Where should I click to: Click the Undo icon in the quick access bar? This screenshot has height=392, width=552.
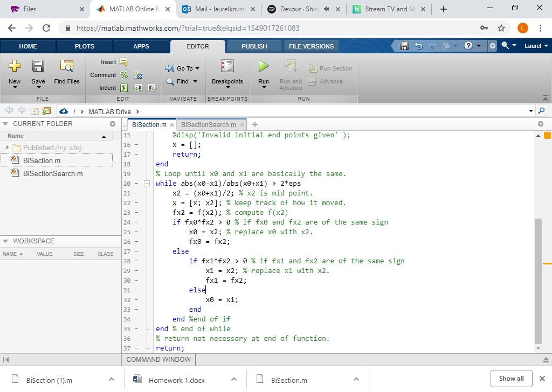tap(418, 46)
